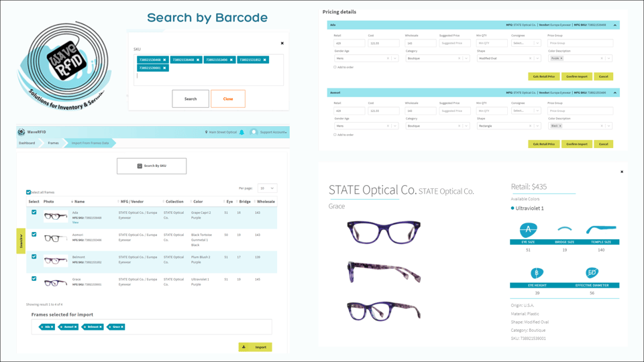Sort table by Wholesale column
Viewport: 644px width, 362px height.
tap(266, 202)
